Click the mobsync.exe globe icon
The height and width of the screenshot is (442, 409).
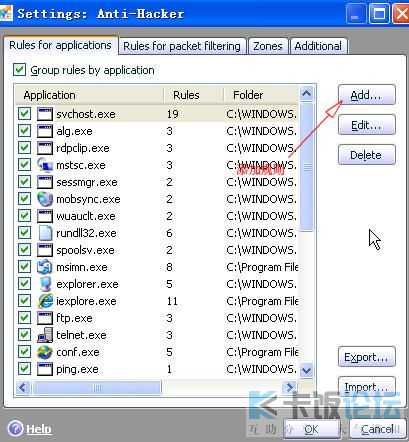45,199
